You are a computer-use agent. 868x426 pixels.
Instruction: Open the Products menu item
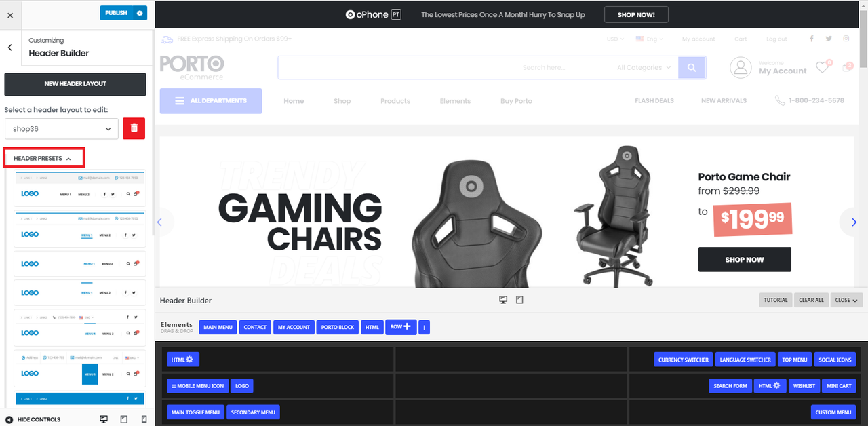tap(395, 101)
